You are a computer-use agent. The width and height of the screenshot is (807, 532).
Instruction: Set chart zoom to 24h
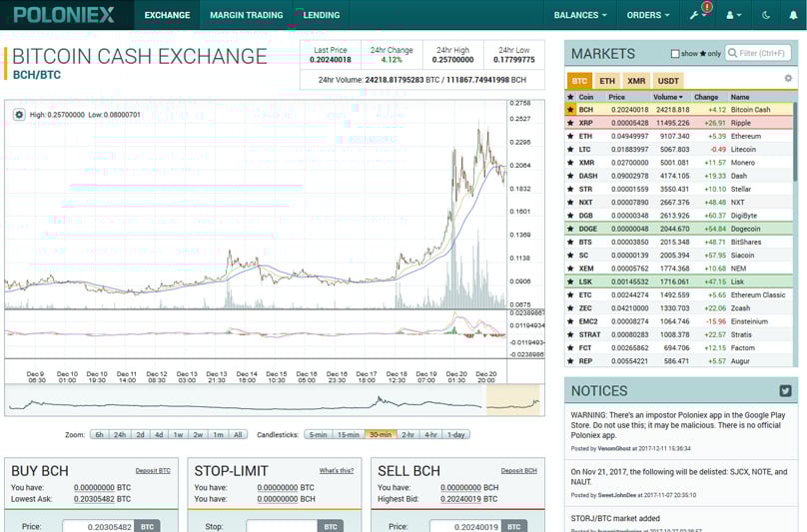pyautogui.click(x=120, y=435)
